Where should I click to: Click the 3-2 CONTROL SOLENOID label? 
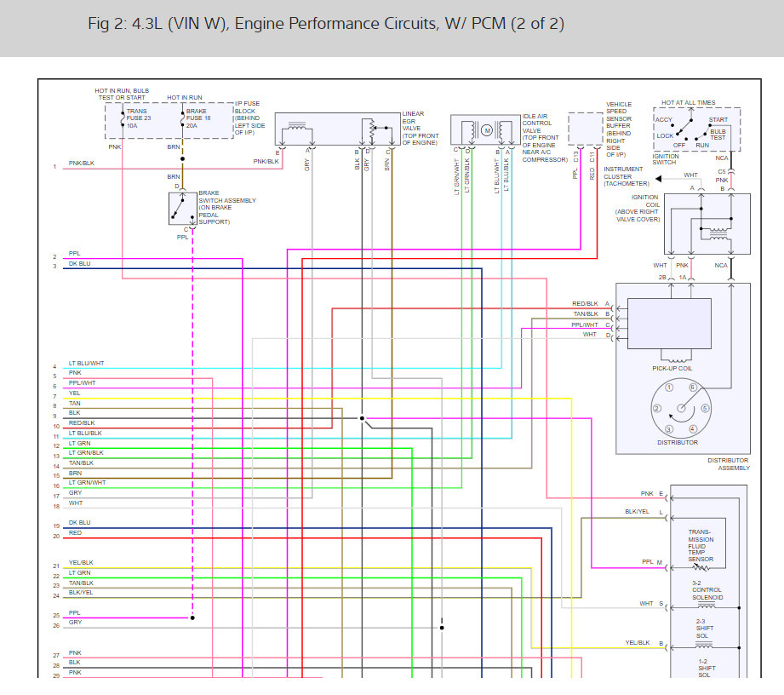click(x=707, y=590)
